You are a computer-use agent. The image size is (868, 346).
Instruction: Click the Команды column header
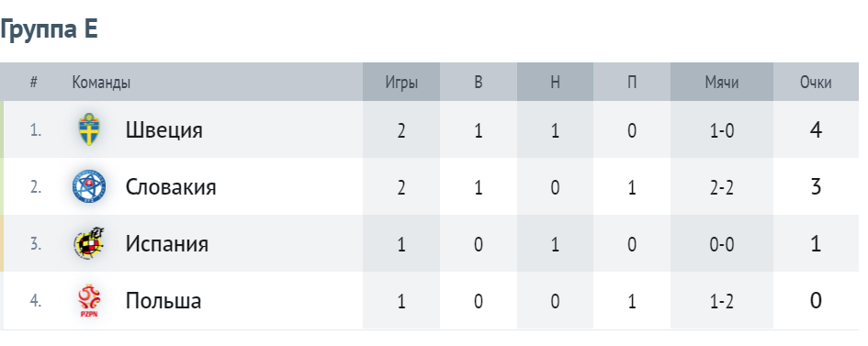click(x=101, y=83)
